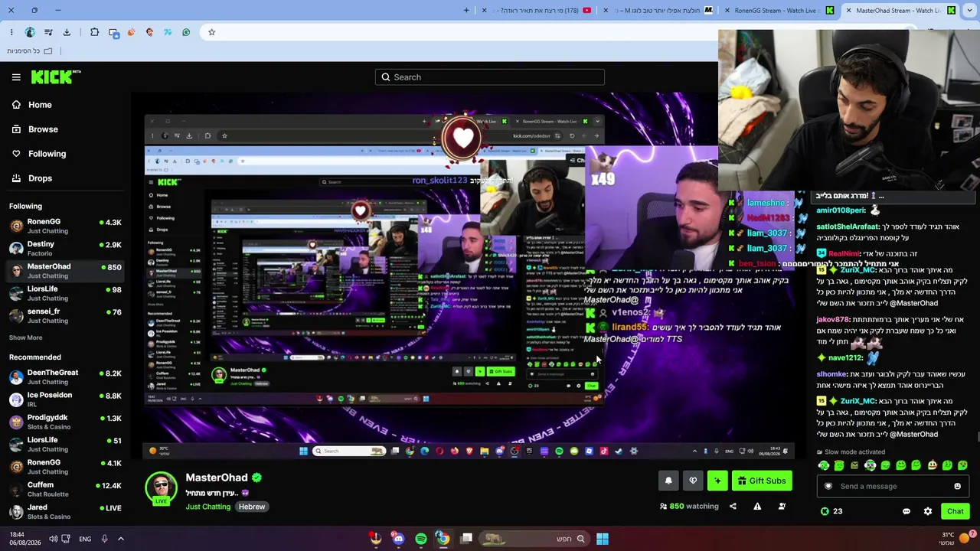The image size is (980, 551).
Task: Toggle notifications bell for MasterOhad
Action: (x=668, y=481)
